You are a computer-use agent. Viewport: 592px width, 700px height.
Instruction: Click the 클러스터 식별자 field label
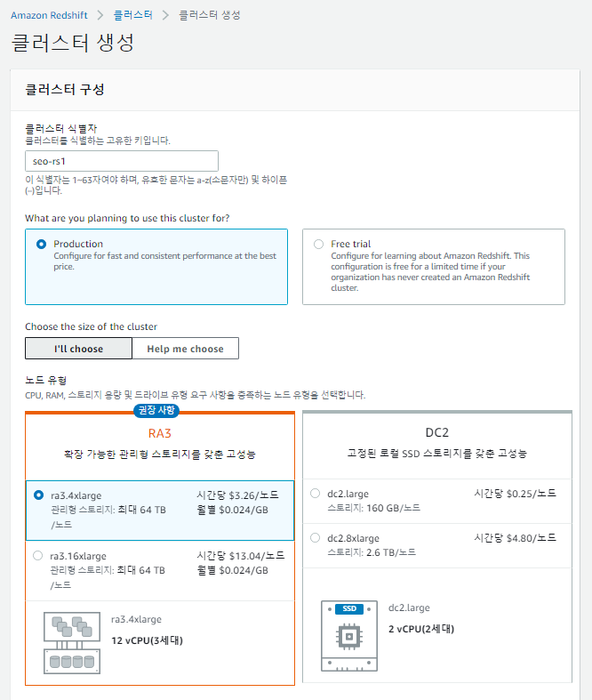coord(61,129)
